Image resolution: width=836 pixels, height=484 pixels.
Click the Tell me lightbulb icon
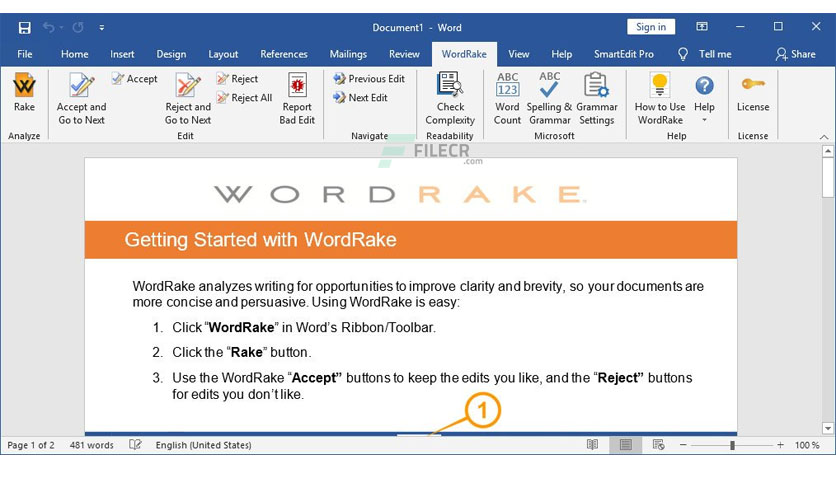(x=682, y=54)
